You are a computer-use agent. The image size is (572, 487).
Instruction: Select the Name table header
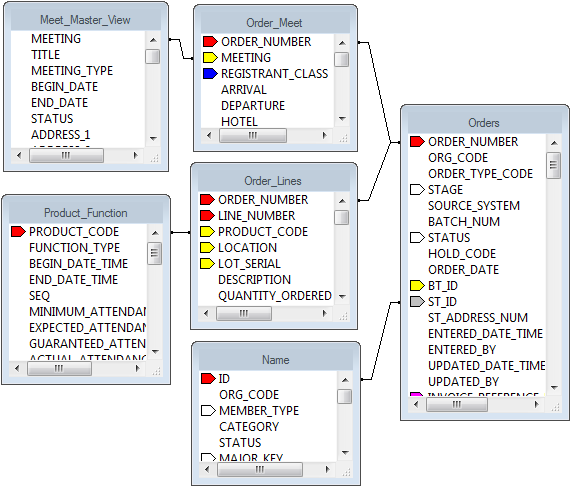[276, 360]
